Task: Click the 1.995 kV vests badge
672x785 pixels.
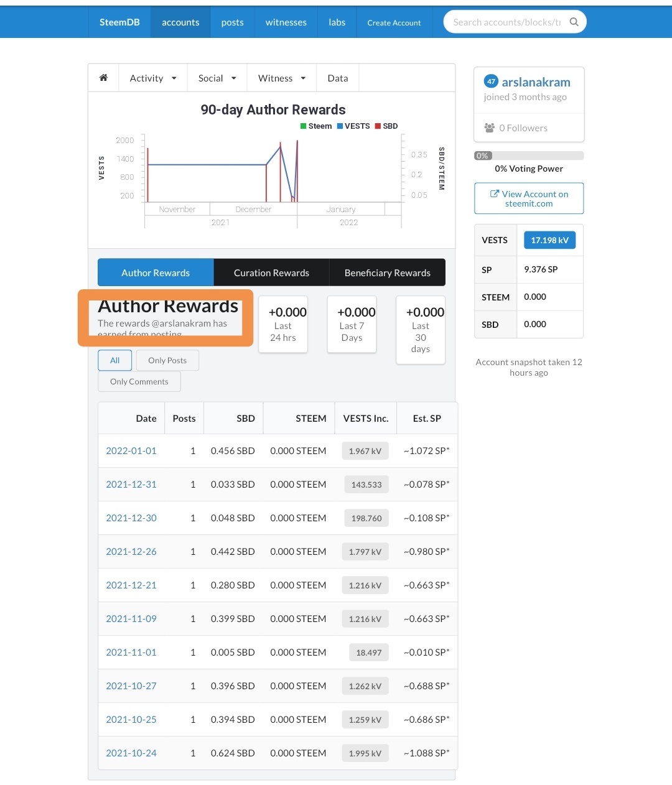Action: (365, 753)
